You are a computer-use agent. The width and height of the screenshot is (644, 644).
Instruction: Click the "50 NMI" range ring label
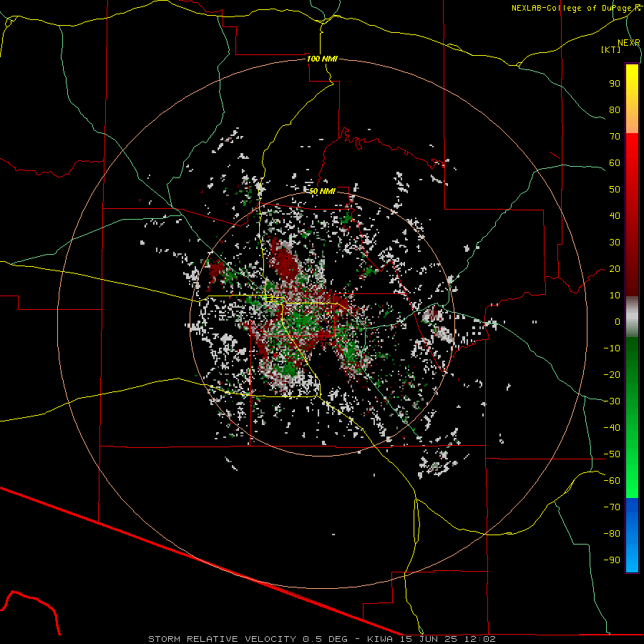[x=323, y=191]
